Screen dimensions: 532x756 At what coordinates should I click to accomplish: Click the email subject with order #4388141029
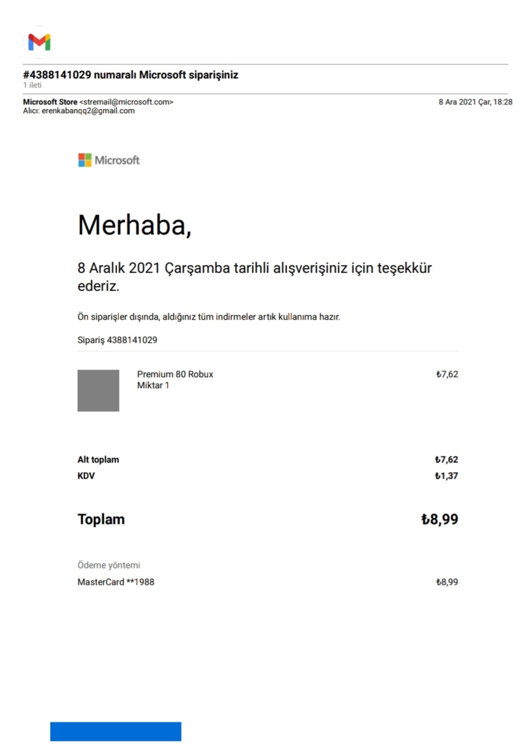[x=131, y=75]
